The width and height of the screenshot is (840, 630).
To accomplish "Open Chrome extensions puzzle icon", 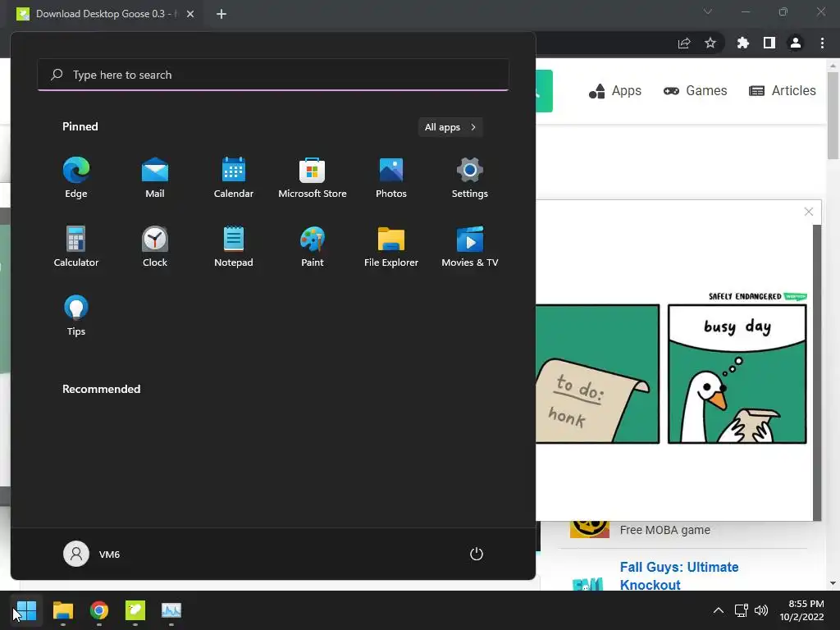I will coord(743,43).
